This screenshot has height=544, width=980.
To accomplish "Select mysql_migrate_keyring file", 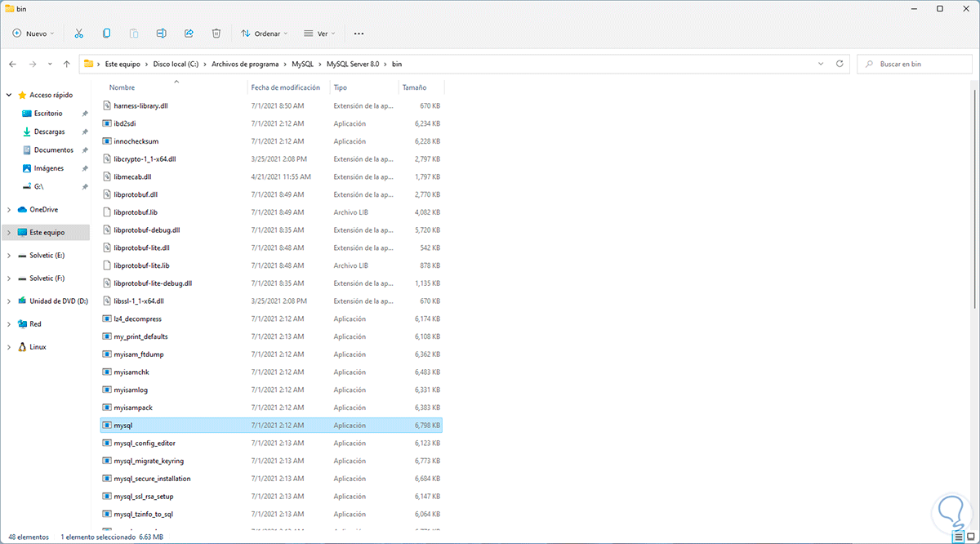I will [x=270, y=462].
